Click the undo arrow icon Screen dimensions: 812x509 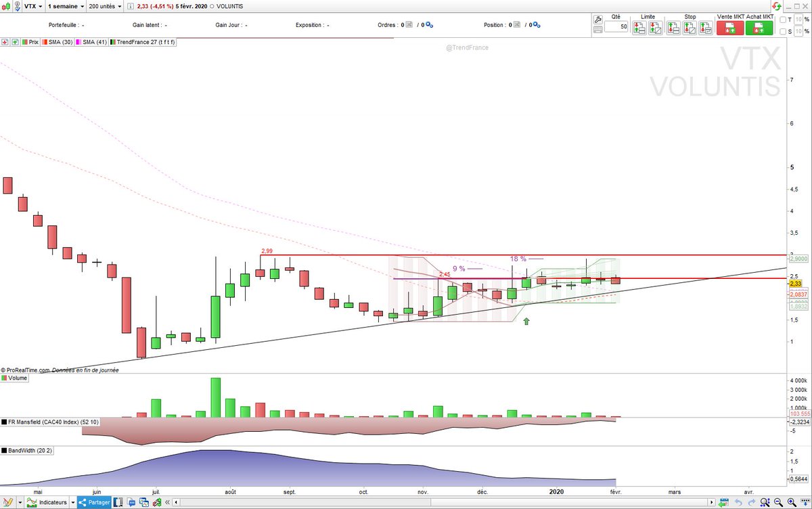(x=738, y=502)
